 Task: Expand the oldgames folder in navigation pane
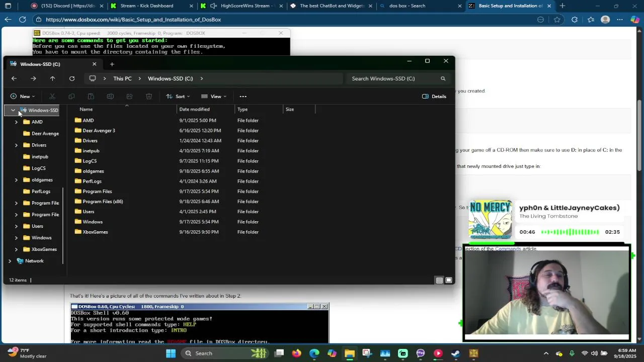(16, 179)
